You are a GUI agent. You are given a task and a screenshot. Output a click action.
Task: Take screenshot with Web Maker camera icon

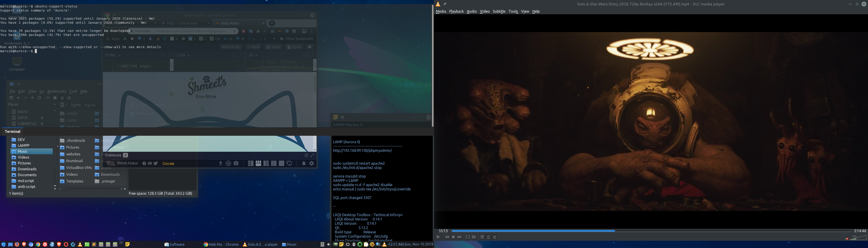pyautogui.click(x=236, y=163)
